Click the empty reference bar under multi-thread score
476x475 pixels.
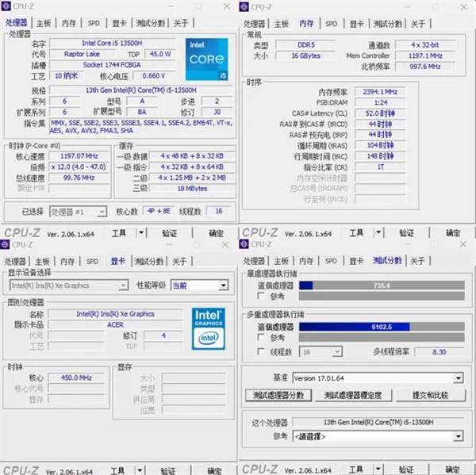pos(382,337)
